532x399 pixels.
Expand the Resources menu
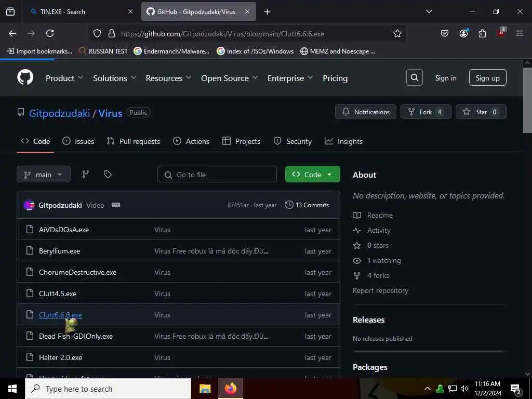[168, 78]
